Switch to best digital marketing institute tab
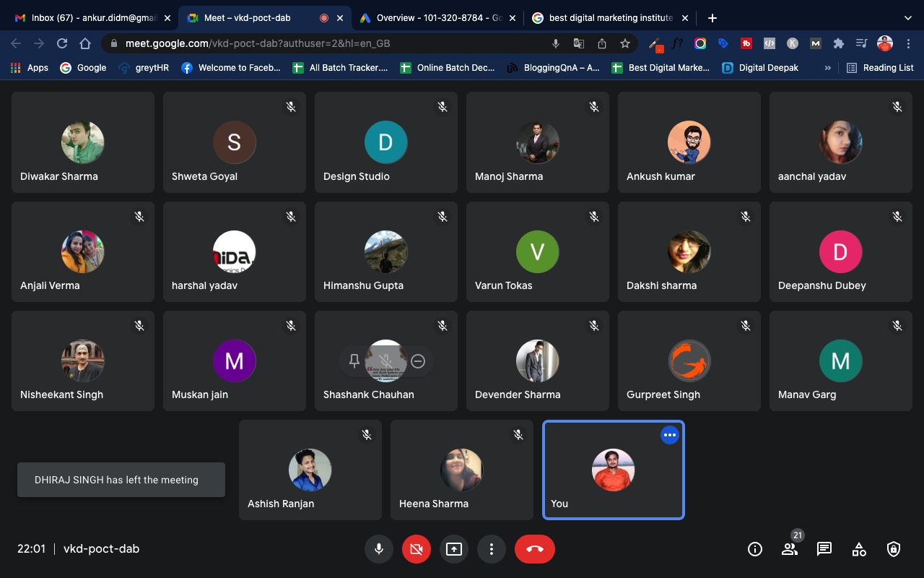 [x=610, y=18]
